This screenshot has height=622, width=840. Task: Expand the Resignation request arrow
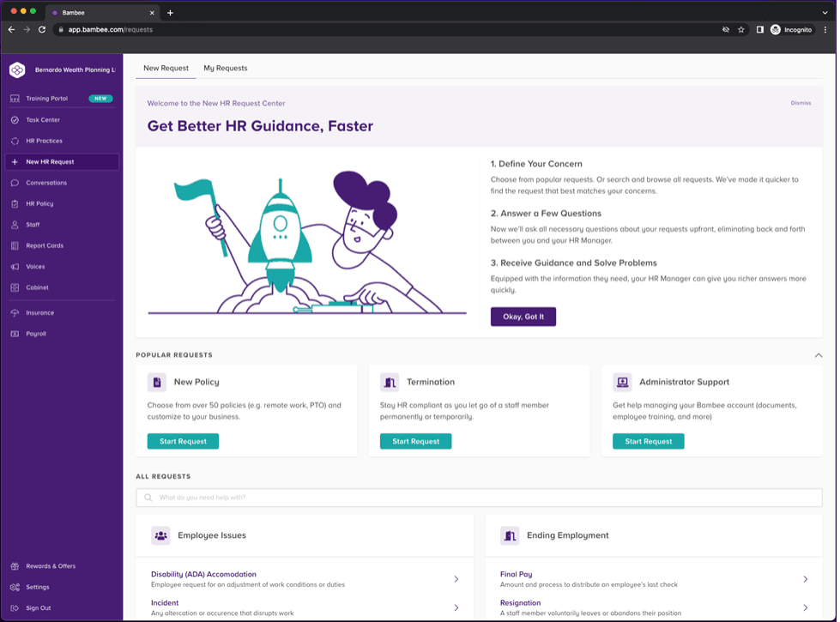pos(805,607)
